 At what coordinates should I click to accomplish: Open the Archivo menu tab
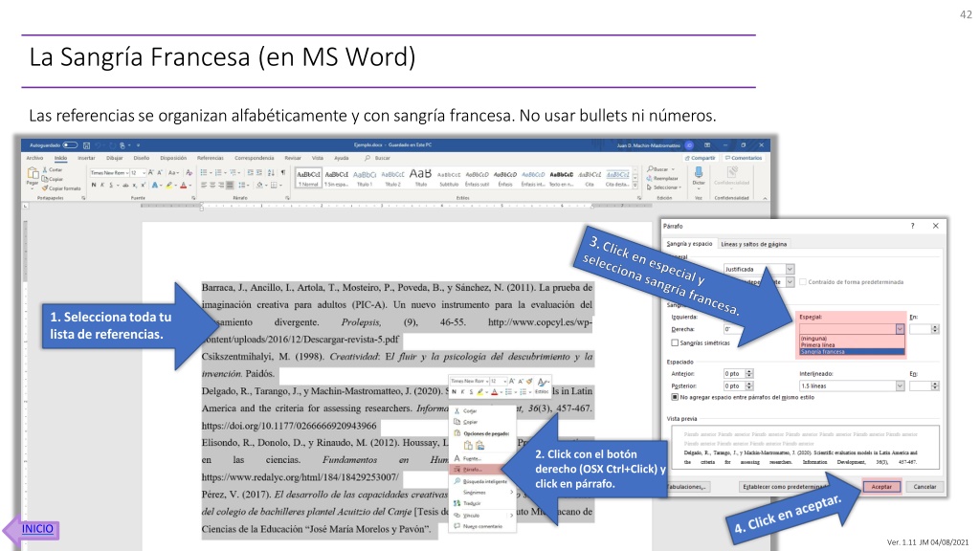pos(35,158)
